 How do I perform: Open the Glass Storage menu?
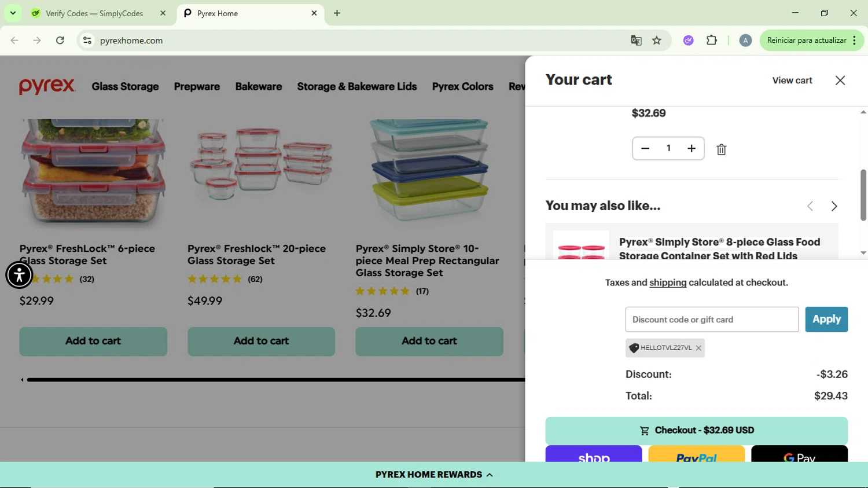click(x=125, y=86)
